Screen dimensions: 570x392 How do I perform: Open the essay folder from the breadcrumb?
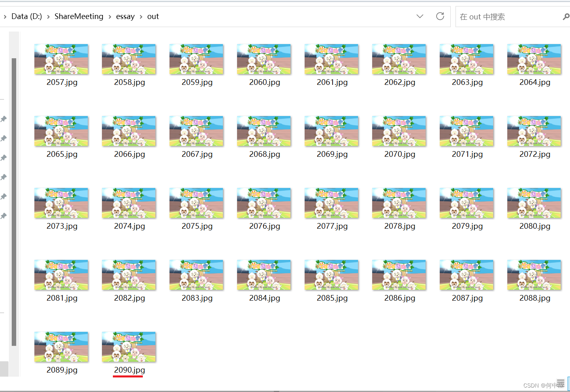[x=125, y=17]
